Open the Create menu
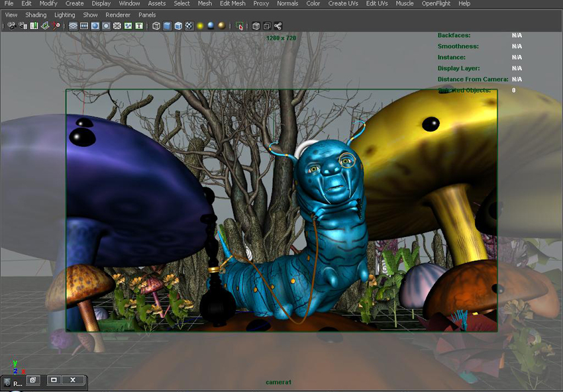Image resolution: width=563 pixels, height=392 pixels. pyautogui.click(x=74, y=3)
